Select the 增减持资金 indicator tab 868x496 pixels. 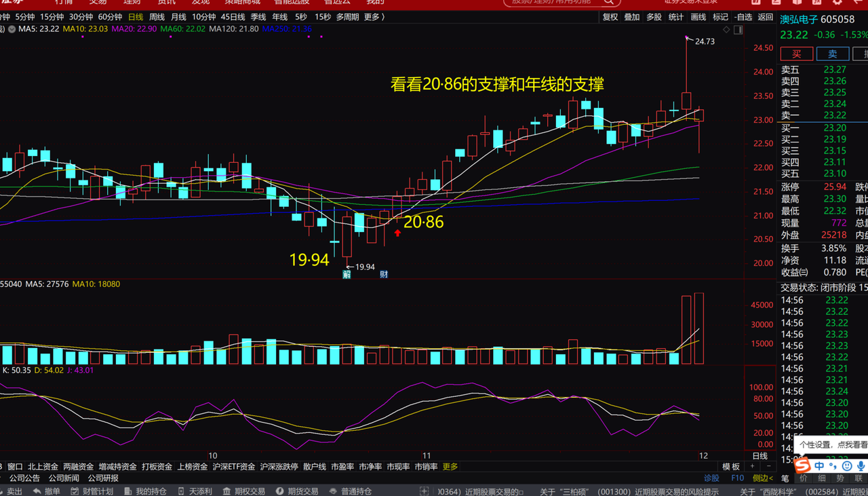pyautogui.click(x=118, y=467)
